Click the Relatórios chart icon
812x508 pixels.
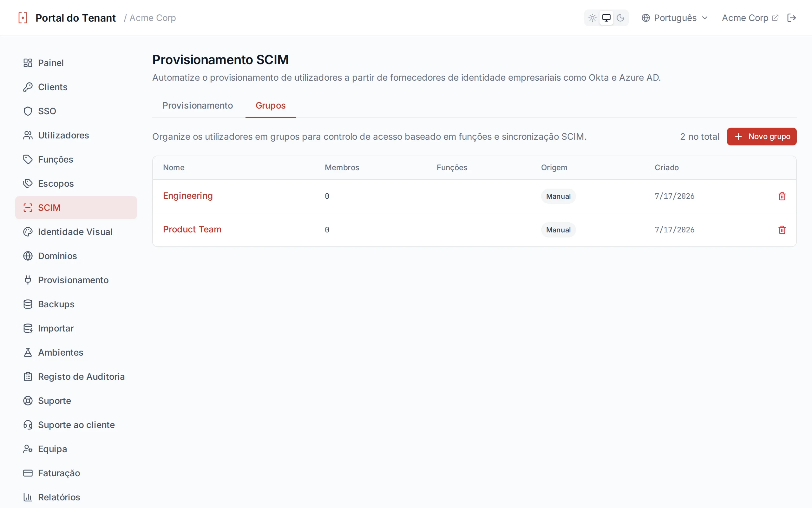tap(28, 497)
